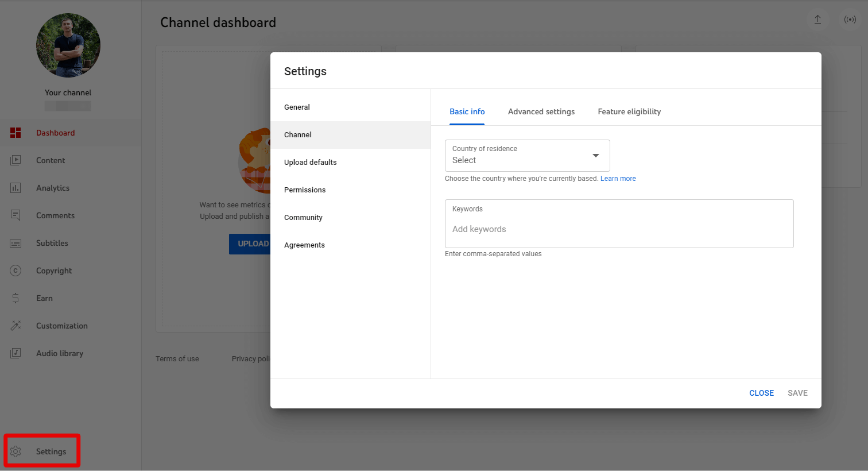Click the Copyright label in the sidebar
This screenshot has height=471, width=868.
pos(54,271)
